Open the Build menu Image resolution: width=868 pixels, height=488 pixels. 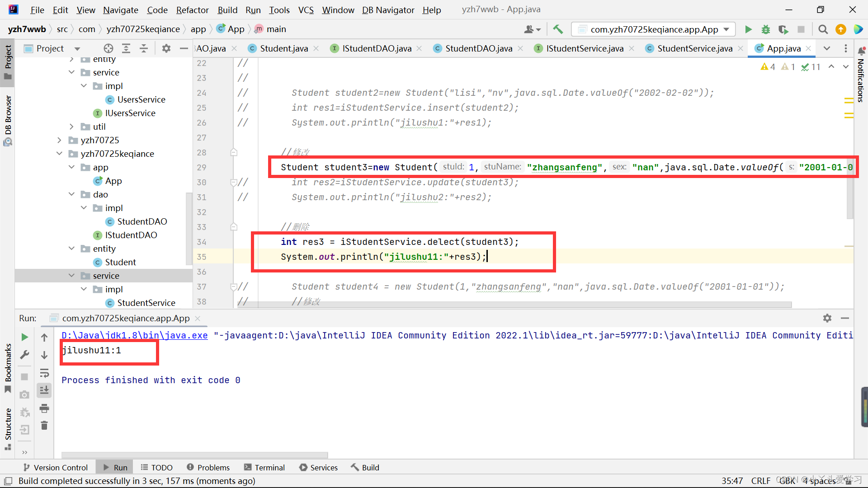pyautogui.click(x=227, y=9)
